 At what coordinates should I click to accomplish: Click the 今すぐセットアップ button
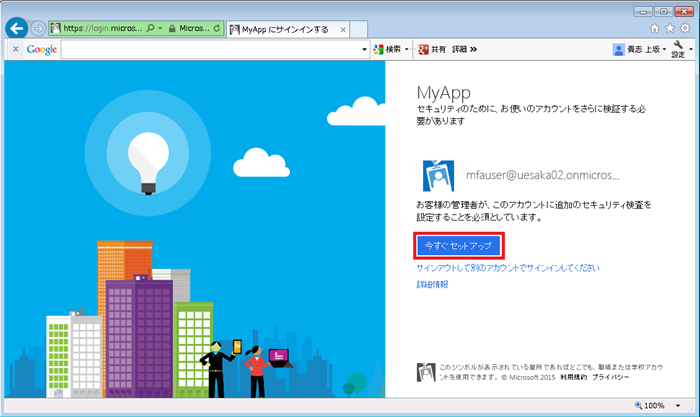click(x=459, y=246)
